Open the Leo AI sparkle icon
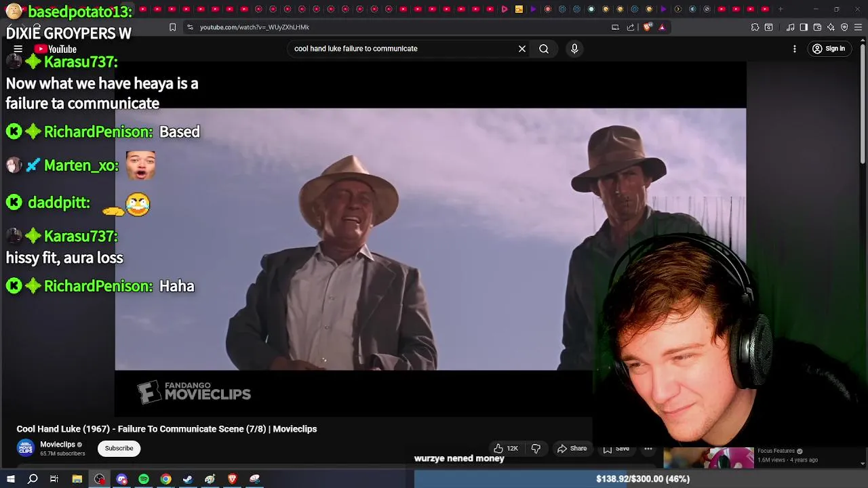 [831, 27]
